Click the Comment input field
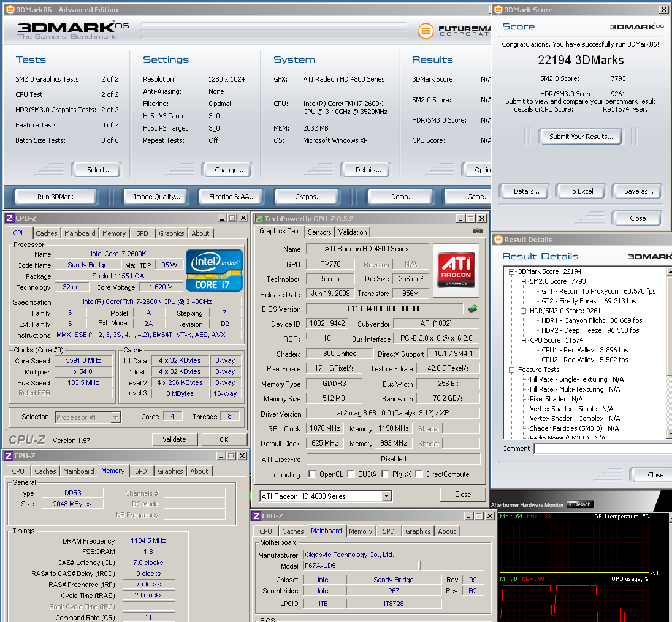 (x=603, y=449)
